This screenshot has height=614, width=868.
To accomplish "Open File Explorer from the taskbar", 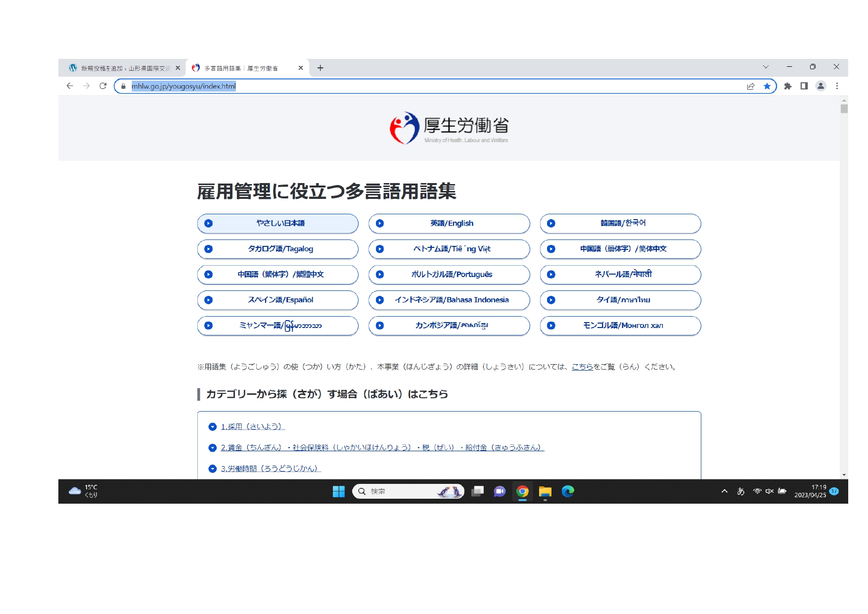I will [545, 491].
